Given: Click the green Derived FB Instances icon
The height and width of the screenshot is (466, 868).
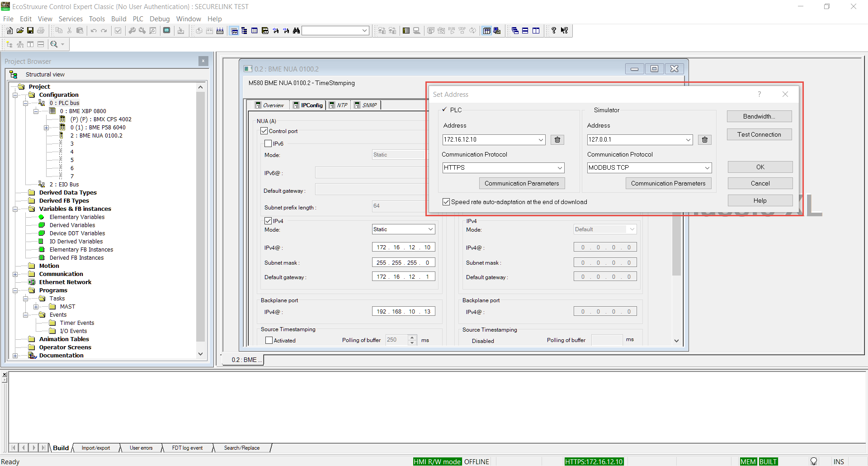Looking at the screenshot, I should pos(42,258).
